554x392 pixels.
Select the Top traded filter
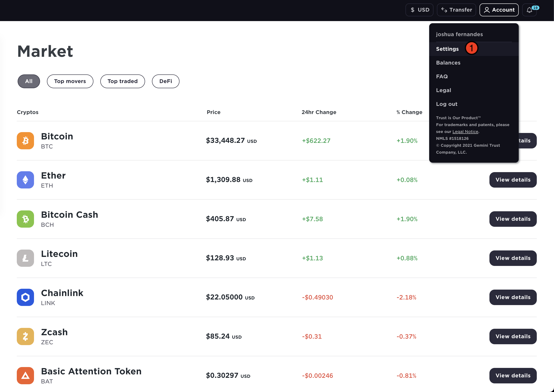pos(123,81)
